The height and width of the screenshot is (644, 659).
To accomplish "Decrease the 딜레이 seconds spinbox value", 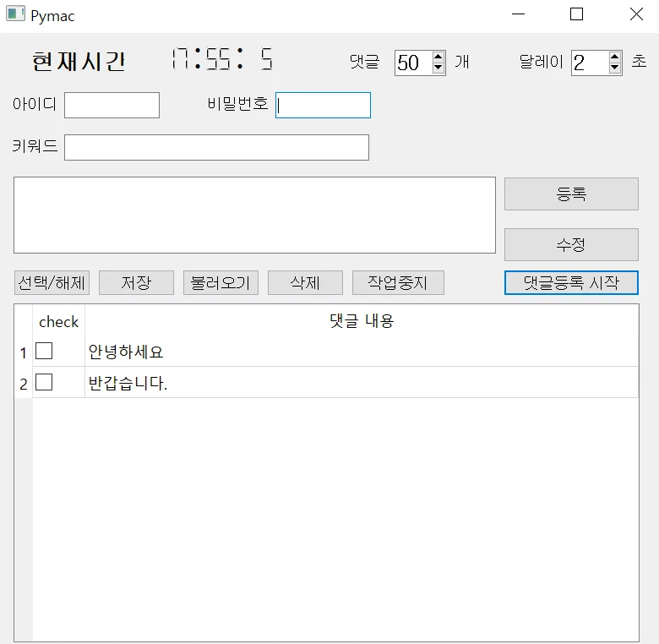I will pos(615,68).
